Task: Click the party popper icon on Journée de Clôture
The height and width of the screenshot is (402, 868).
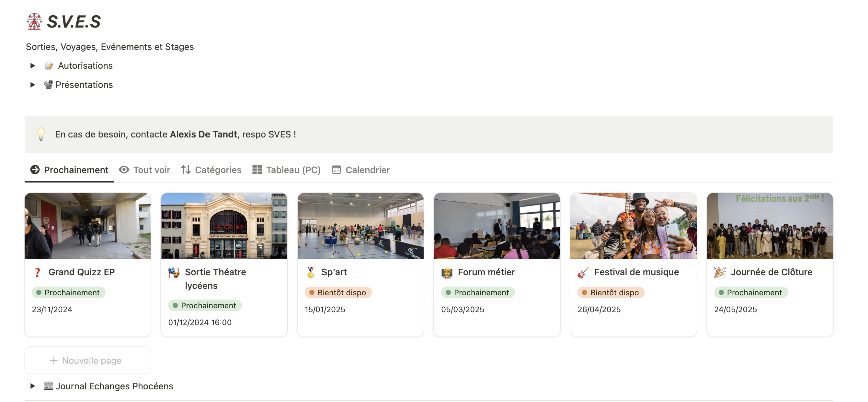Action: (719, 272)
